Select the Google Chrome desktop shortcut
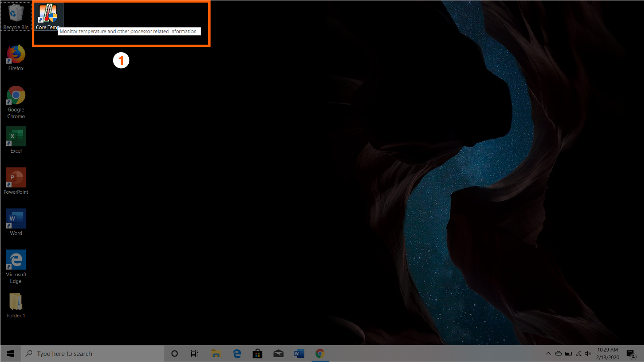Screen dimensions: 644x362 coord(16,96)
